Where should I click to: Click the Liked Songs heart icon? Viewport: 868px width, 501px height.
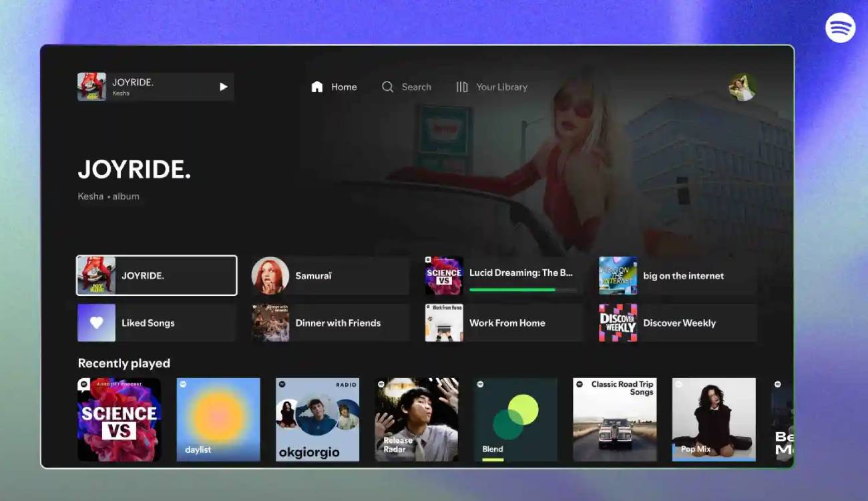click(96, 323)
